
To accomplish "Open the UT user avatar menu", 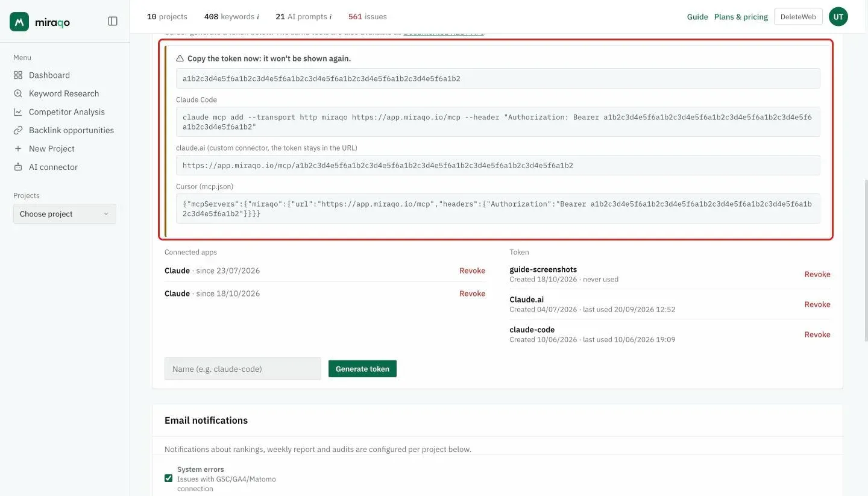I will (x=838, y=17).
